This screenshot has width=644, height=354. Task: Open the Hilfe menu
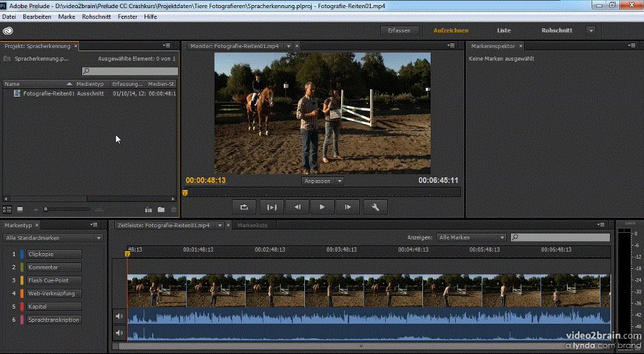[150, 17]
